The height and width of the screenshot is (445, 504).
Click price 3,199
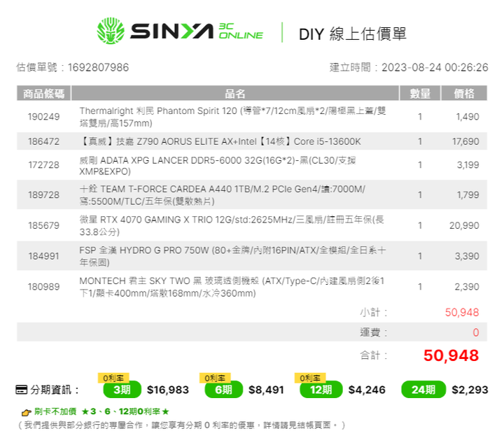468,165
